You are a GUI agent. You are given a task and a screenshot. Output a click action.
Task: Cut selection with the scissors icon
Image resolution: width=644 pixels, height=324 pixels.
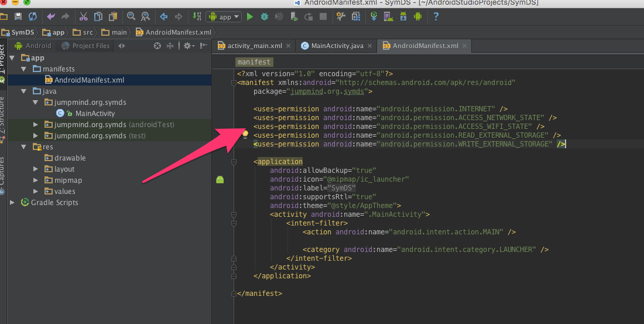pyautogui.click(x=83, y=16)
